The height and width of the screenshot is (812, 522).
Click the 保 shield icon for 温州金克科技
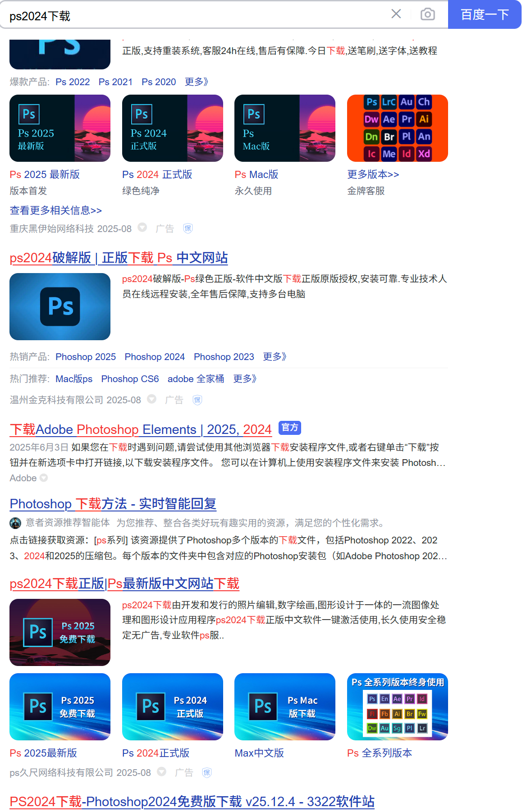point(197,400)
